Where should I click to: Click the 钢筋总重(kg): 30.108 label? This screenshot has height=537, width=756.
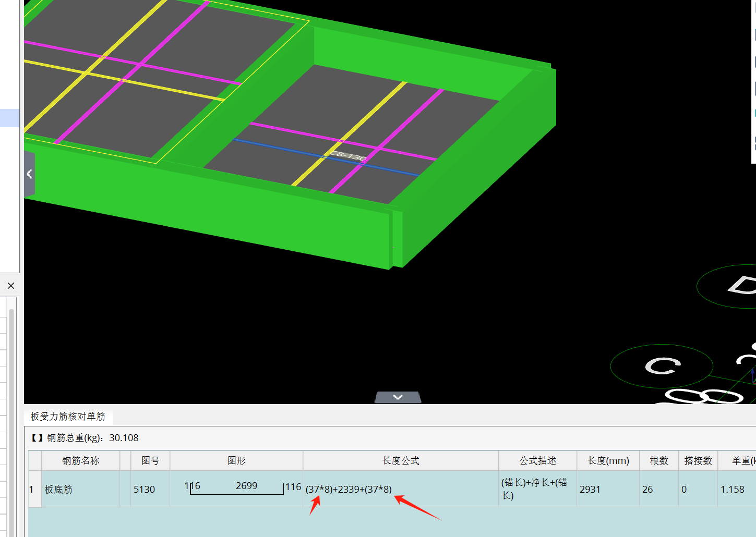click(92, 438)
